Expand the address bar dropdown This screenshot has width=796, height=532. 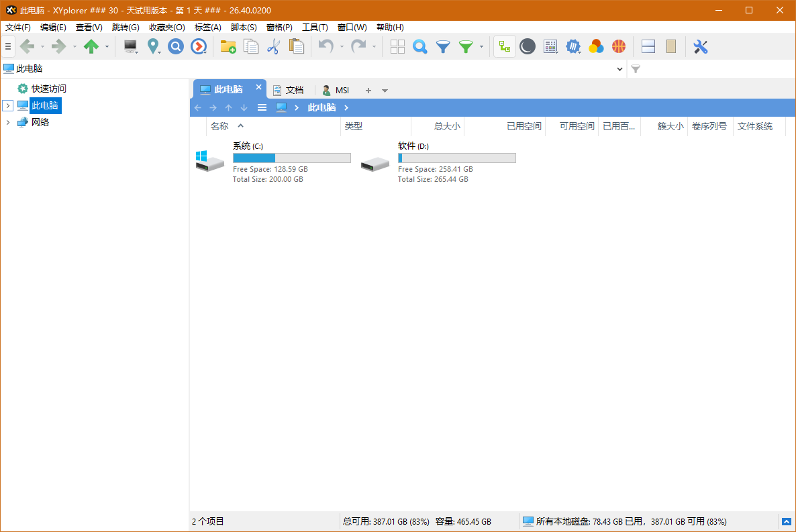pyautogui.click(x=619, y=69)
